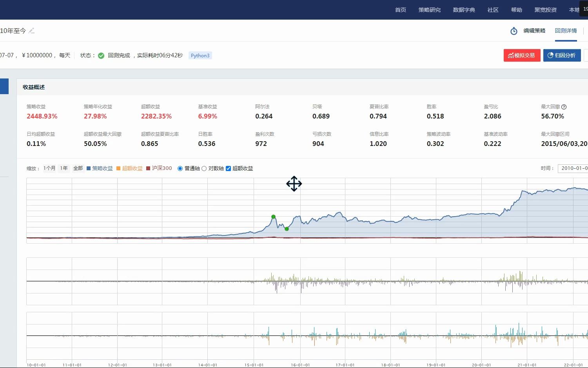Set chart zoom to 1个月
588x368 pixels.
[49, 168]
